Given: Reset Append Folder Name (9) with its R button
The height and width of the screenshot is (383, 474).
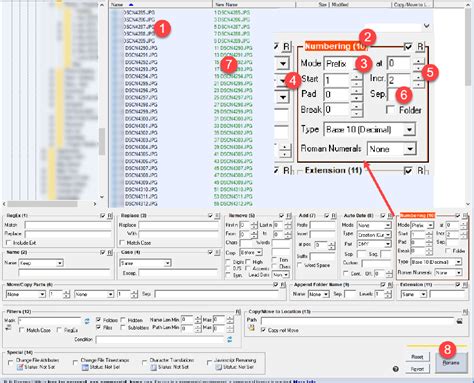Looking at the screenshot, I should pos(390,285).
